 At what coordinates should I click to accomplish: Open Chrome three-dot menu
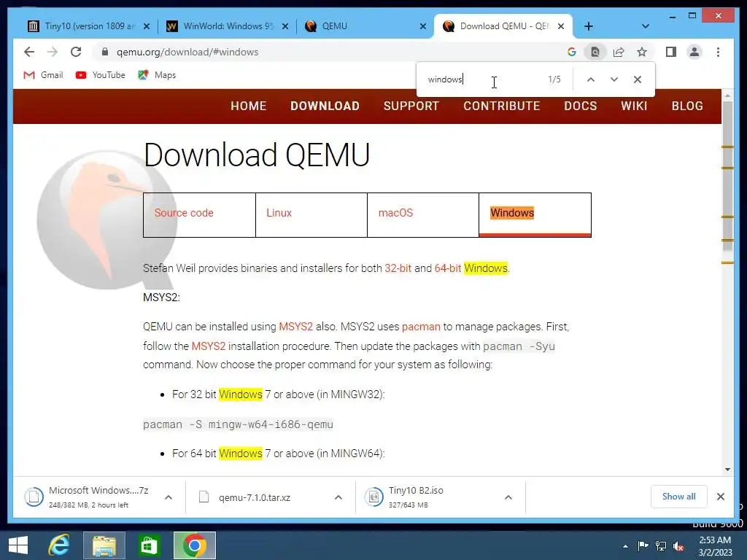tap(718, 52)
